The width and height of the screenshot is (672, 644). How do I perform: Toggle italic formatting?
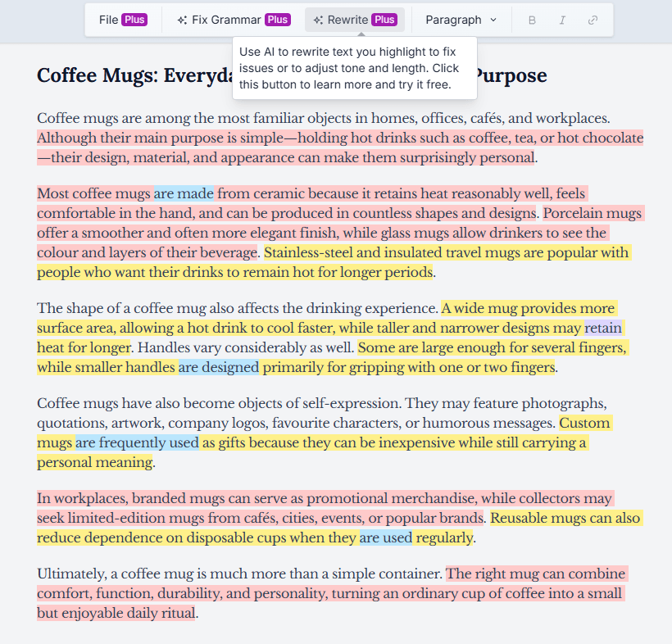click(562, 20)
